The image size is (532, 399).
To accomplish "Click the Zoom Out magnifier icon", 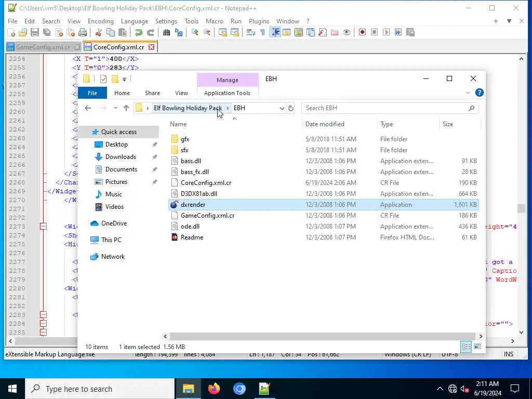I will (x=206, y=33).
